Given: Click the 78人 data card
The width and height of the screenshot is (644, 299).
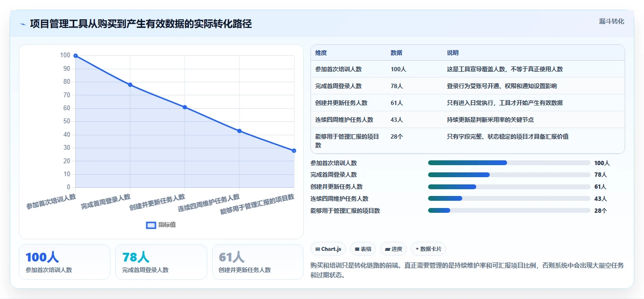Looking at the screenshot, I should coord(161,262).
